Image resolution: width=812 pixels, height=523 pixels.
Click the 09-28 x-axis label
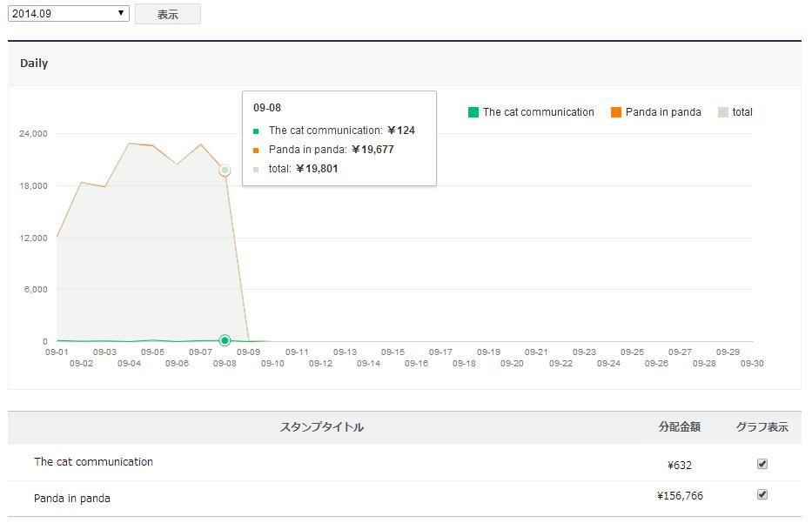[x=704, y=364]
